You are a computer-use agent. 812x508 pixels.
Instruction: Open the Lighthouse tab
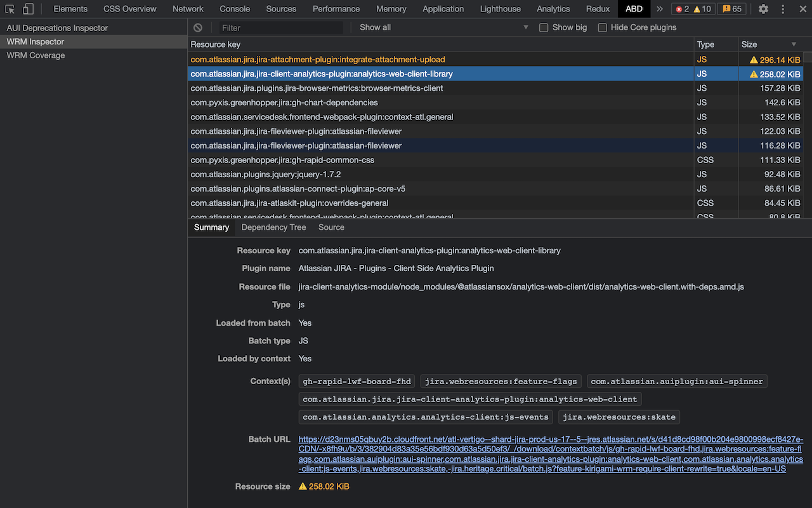coord(500,9)
